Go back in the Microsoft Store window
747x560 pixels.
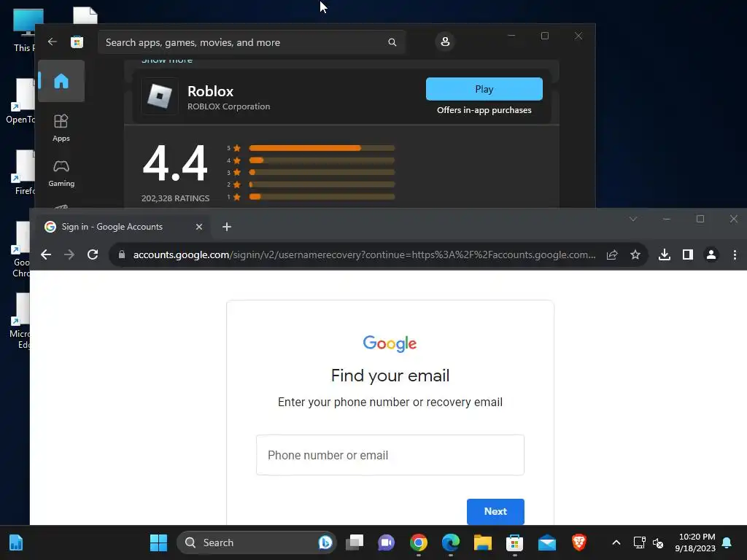point(53,42)
